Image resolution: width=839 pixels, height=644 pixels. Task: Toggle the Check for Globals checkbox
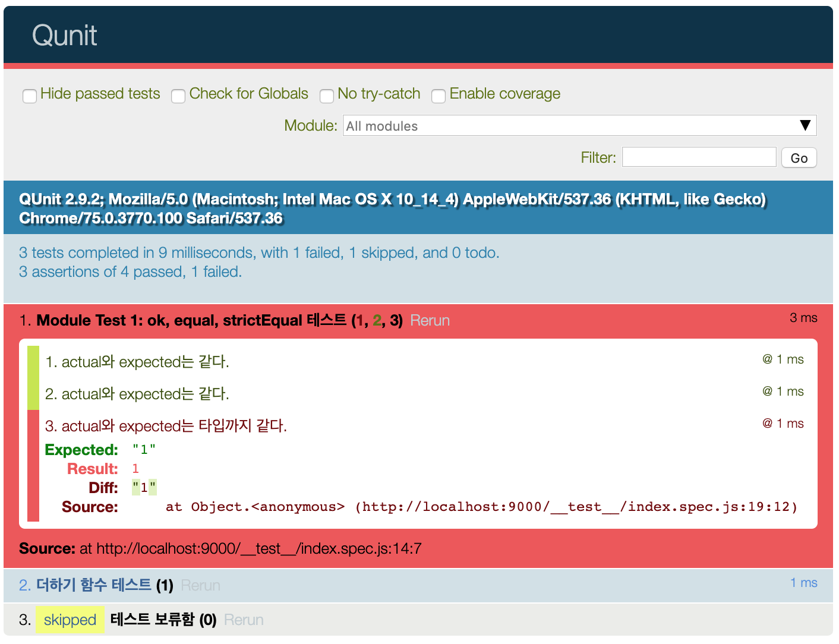178,96
